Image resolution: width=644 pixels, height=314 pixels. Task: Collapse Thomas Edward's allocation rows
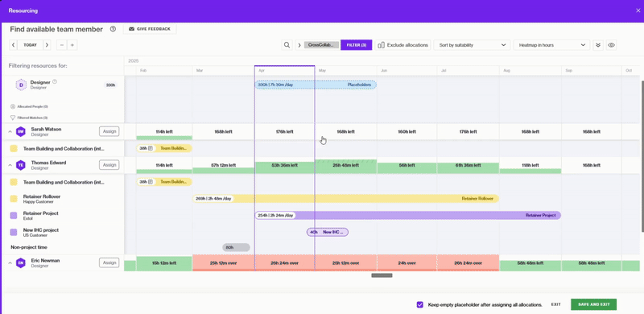pos(10,165)
